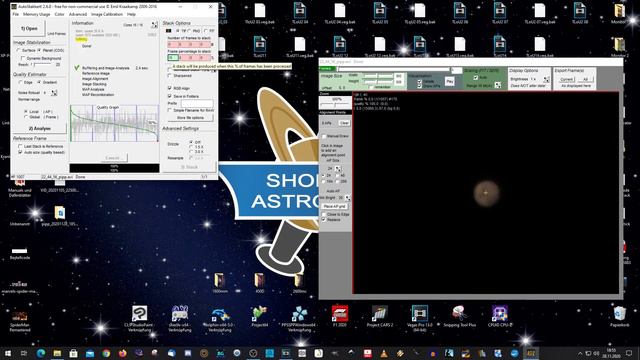Toggle Auto scaling checkbox
The height and width of the screenshot is (360, 640).
coord(476,78)
